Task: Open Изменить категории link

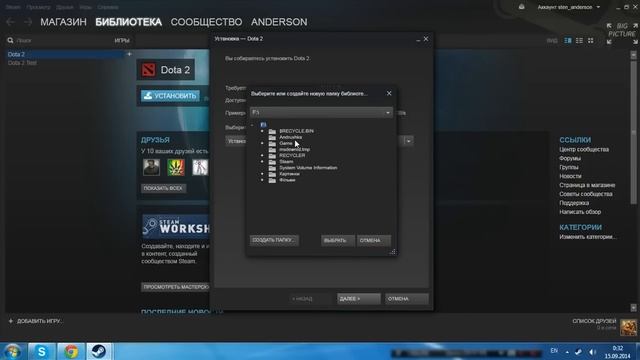Action: point(587,237)
